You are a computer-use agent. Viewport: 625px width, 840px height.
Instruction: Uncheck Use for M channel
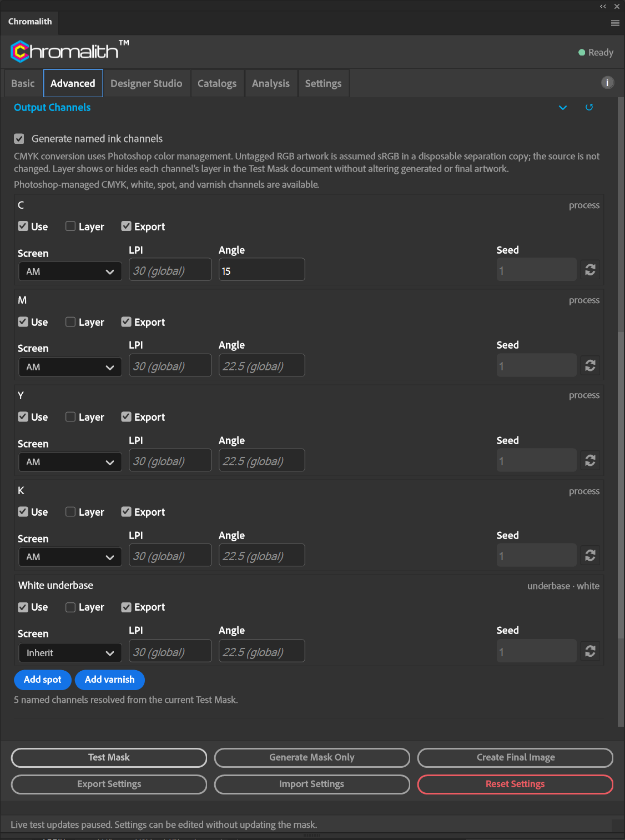[23, 321]
